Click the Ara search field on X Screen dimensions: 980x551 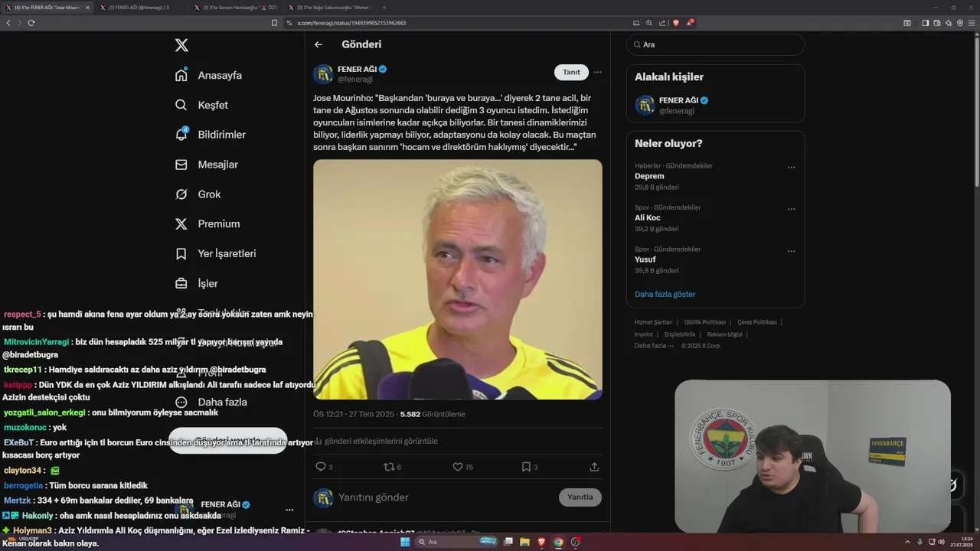715,44
